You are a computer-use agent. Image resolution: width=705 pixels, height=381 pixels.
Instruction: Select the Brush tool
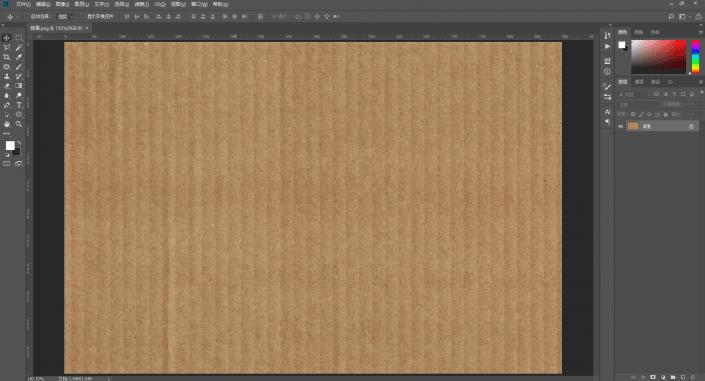19,67
